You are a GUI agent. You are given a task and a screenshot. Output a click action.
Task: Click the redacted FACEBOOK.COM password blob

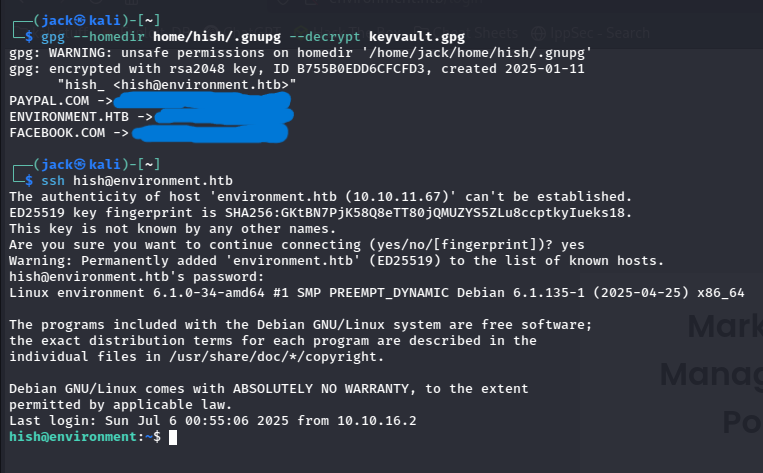(210, 133)
